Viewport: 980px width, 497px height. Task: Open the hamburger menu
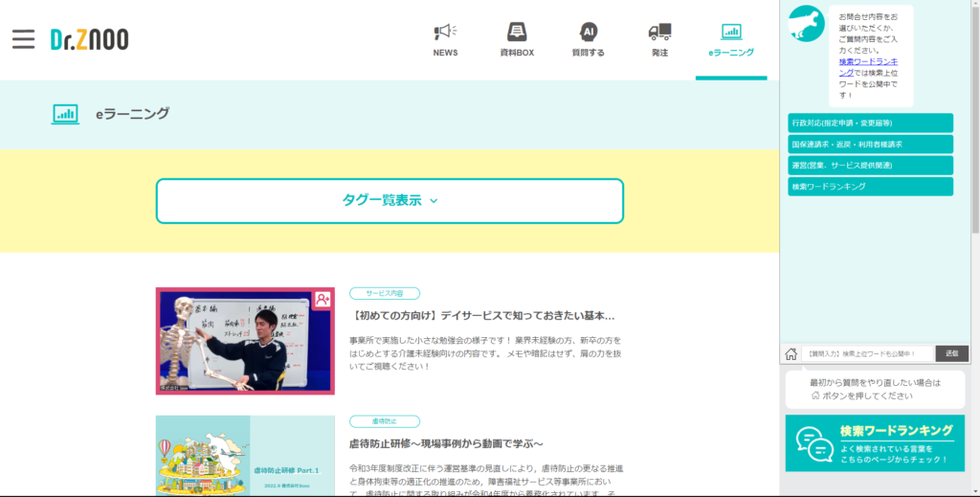click(x=24, y=38)
